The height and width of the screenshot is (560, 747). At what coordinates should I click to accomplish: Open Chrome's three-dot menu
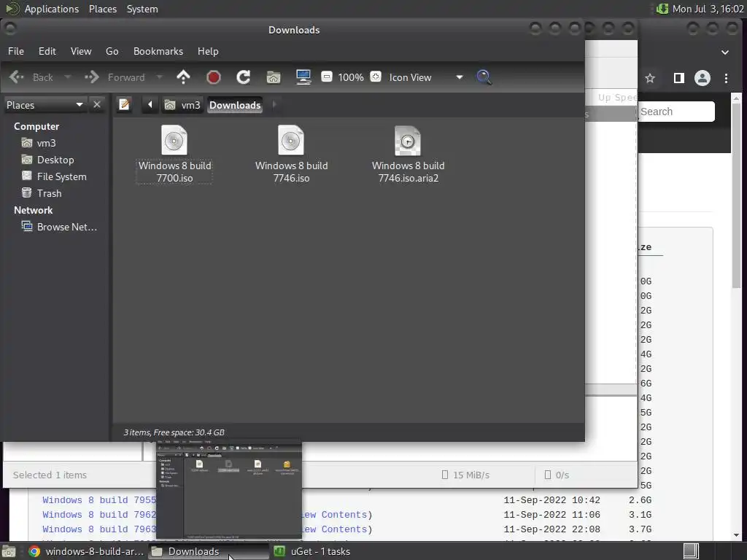click(726, 78)
